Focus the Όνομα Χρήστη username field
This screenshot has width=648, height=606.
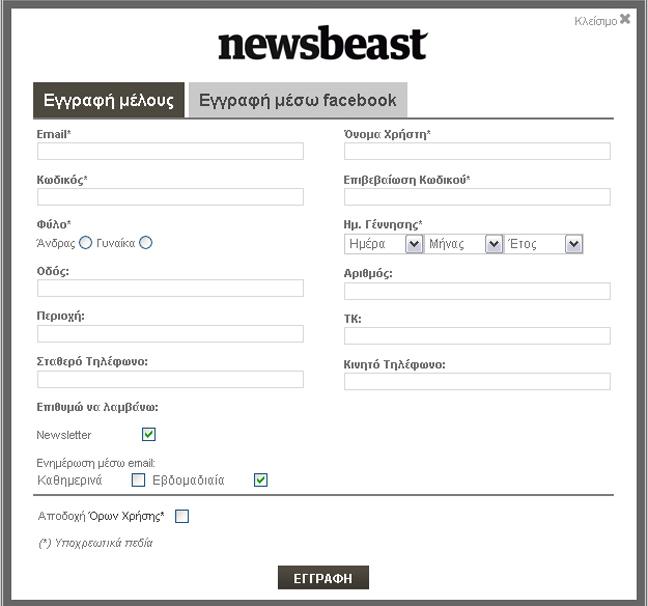(x=477, y=152)
